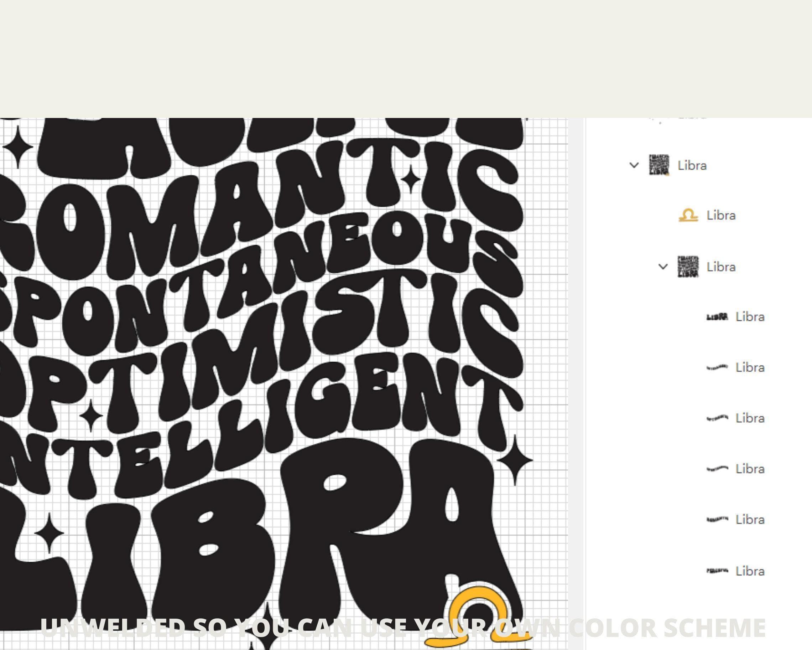Click the Libra label of the nested group
This screenshot has width=812, height=650.
[721, 267]
